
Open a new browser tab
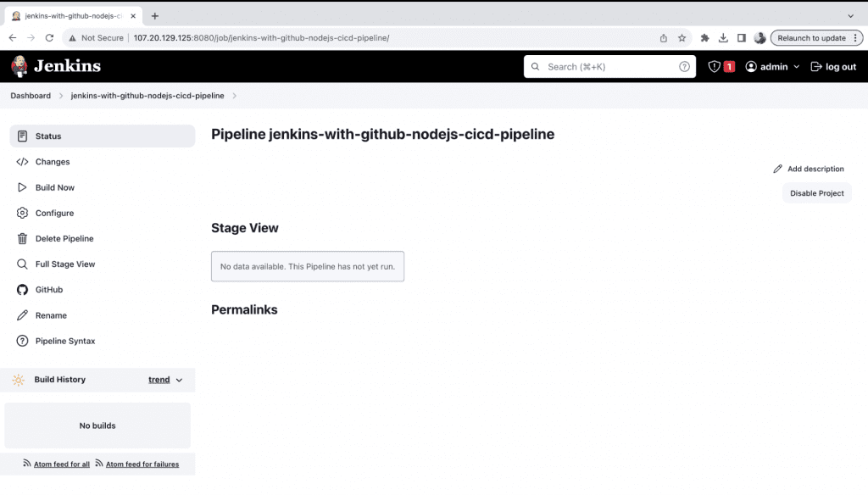pyautogui.click(x=155, y=16)
